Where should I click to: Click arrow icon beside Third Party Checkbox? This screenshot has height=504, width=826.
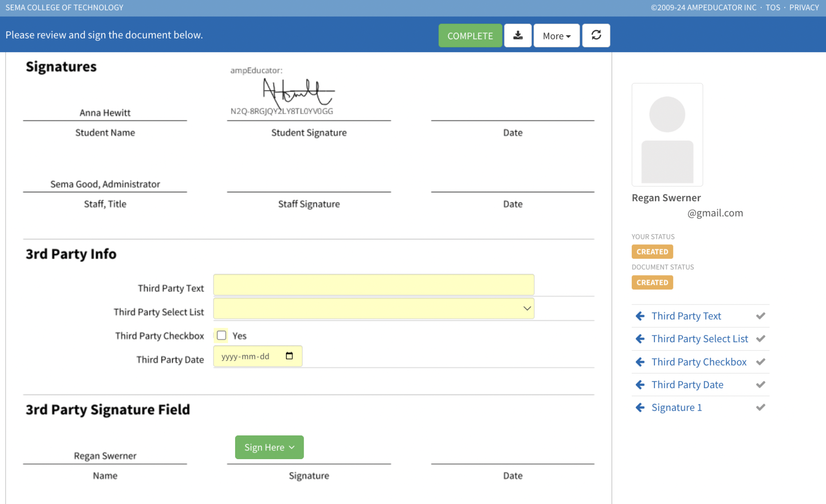click(x=640, y=362)
